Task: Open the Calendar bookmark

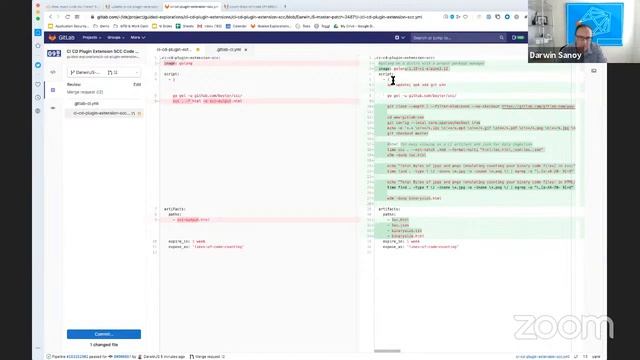Action: tap(236, 26)
